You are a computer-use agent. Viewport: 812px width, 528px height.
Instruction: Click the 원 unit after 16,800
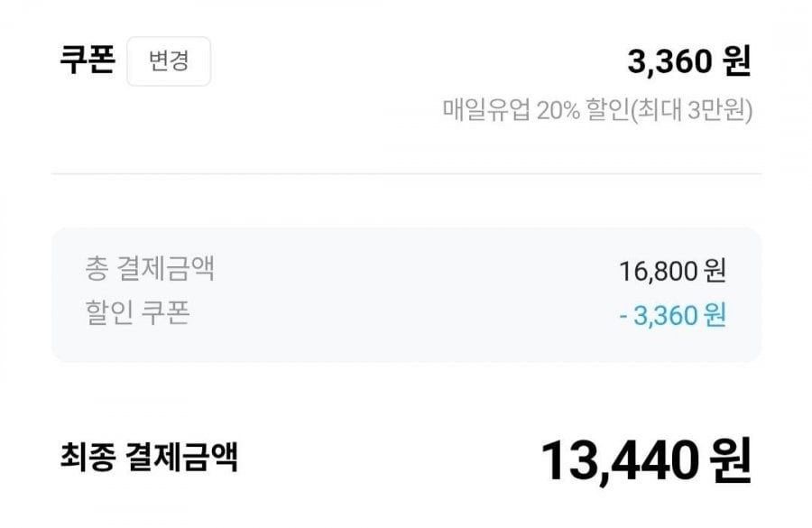coord(715,269)
